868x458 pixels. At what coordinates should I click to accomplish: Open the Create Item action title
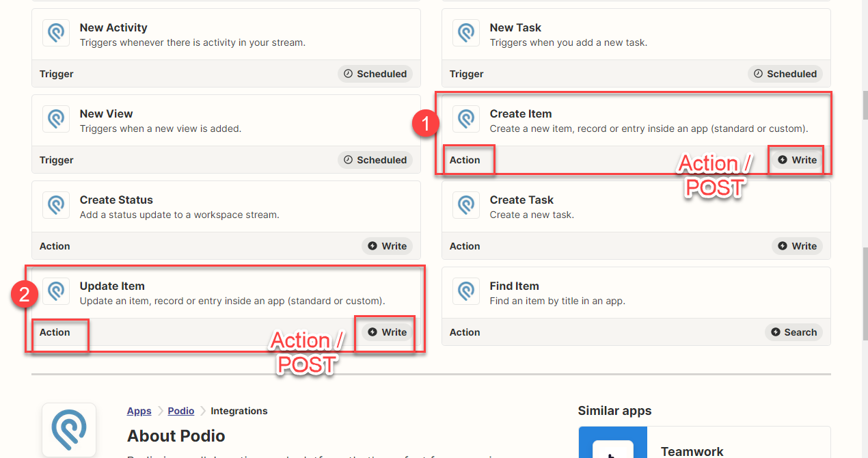tap(521, 113)
